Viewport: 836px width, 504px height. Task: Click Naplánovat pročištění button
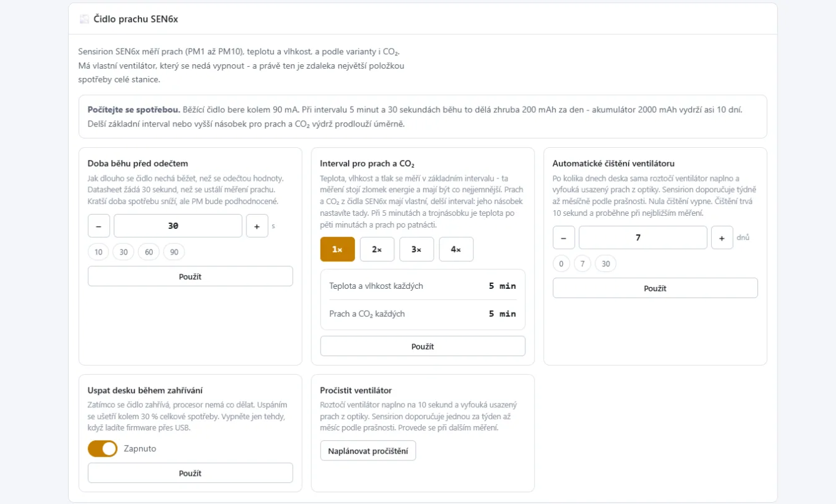pyautogui.click(x=368, y=451)
